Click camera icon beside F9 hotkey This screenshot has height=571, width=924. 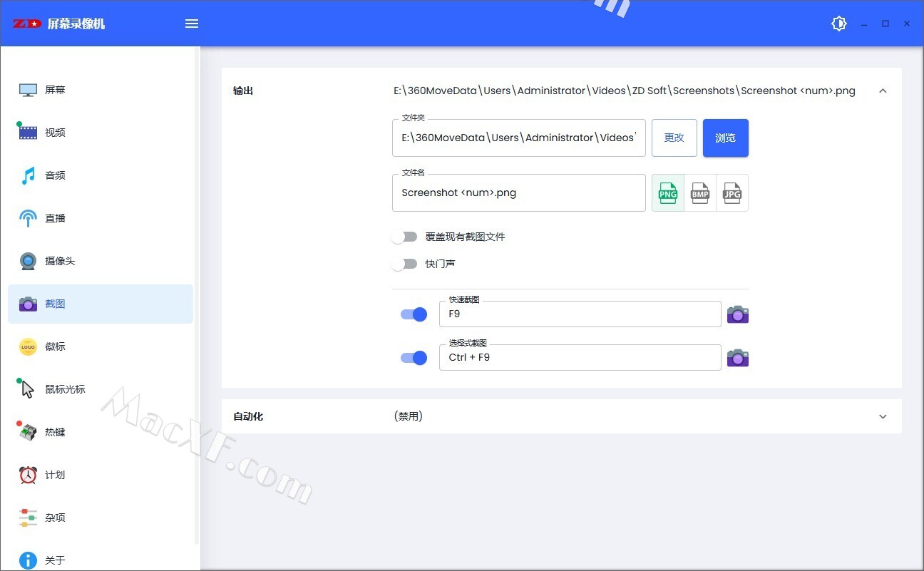pyautogui.click(x=737, y=314)
